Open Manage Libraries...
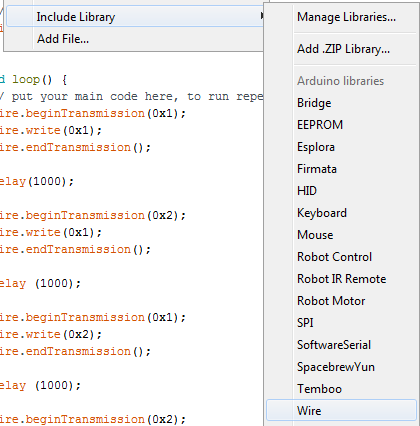This screenshot has height=426, width=420. pos(342,17)
